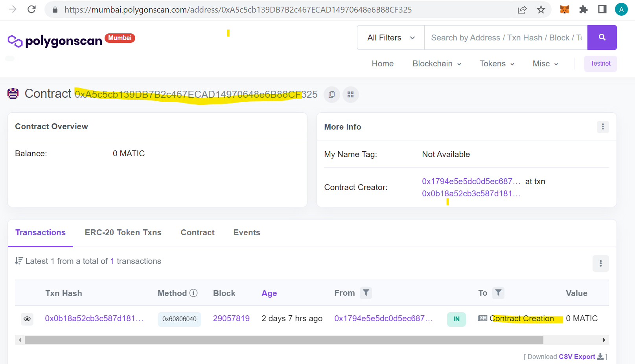Open the Events tab
Image resolution: width=635 pixels, height=364 pixels.
click(247, 232)
